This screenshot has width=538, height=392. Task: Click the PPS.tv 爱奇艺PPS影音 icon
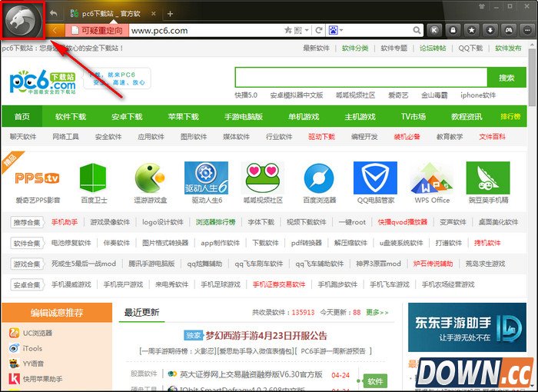click(x=37, y=178)
